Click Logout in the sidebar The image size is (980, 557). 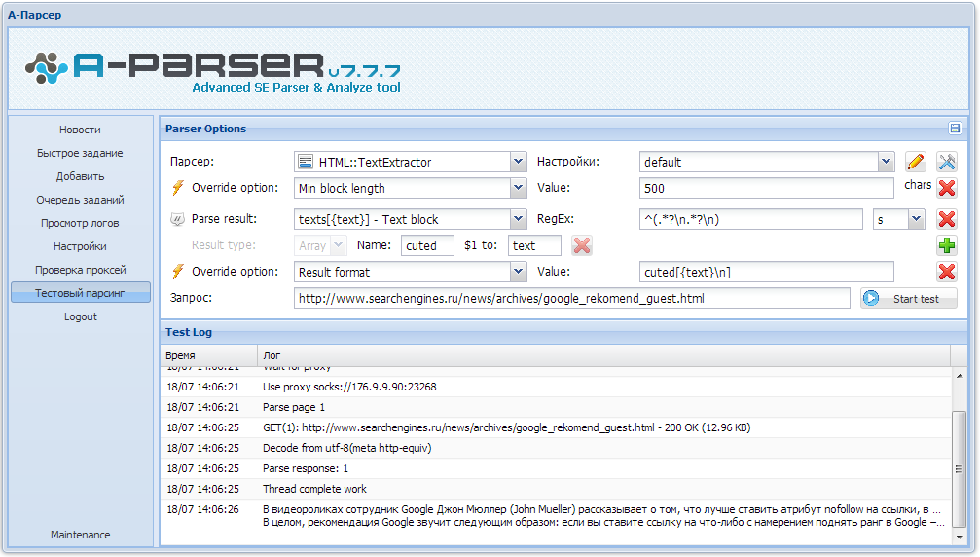(80, 316)
